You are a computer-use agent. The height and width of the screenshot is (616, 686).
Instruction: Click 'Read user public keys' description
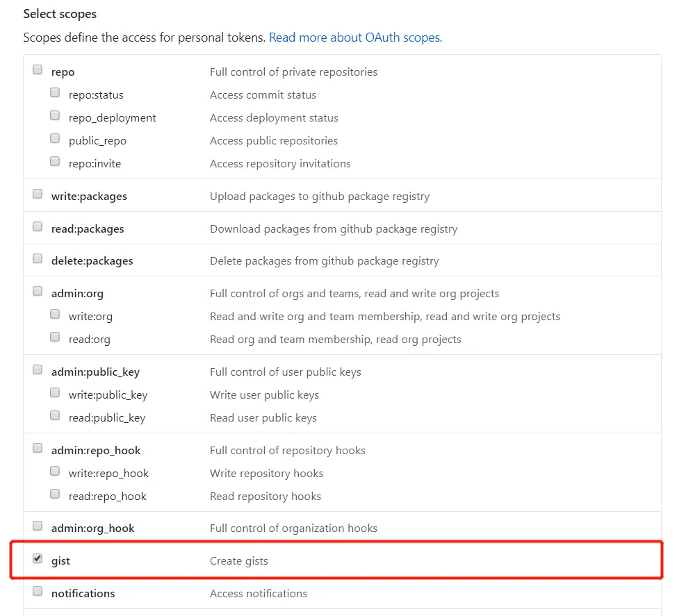[263, 418]
